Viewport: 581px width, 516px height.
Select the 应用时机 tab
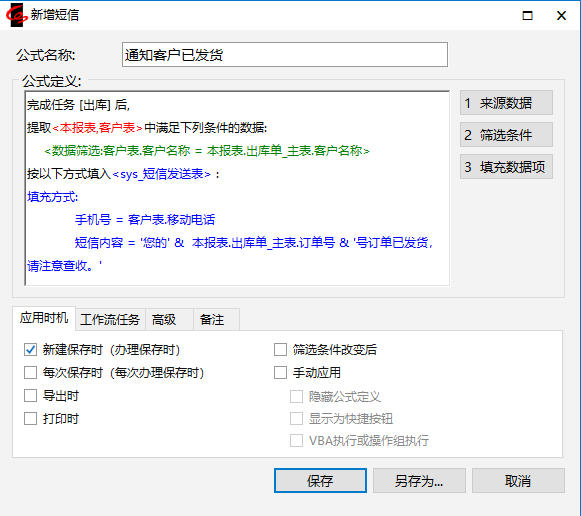pos(44,318)
